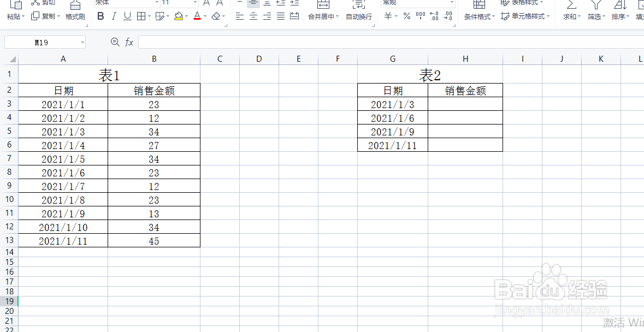The image size is (644, 332).
Task: Click the clear formatting eraser icon
Action: [x=216, y=16]
